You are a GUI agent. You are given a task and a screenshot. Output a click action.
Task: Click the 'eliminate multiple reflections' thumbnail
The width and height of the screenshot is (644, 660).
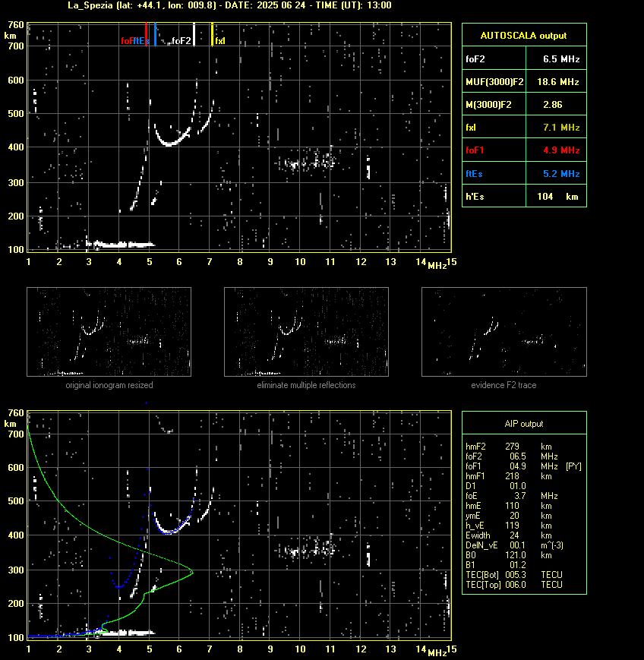click(x=306, y=332)
